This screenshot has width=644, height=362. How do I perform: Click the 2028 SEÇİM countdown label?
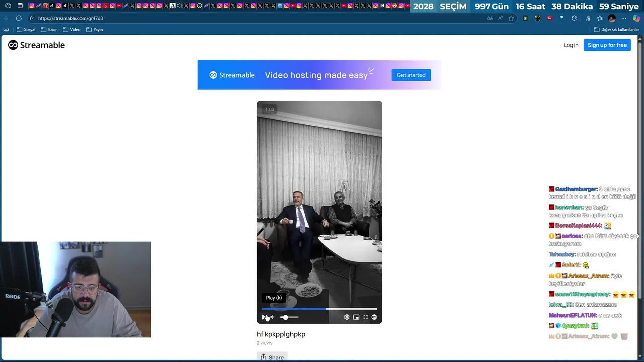coord(440,7)
